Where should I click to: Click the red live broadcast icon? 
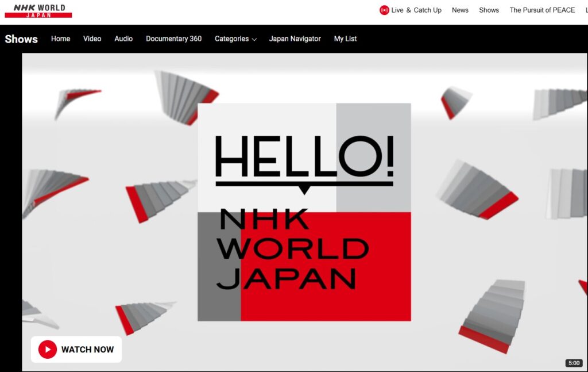point(384,10)
